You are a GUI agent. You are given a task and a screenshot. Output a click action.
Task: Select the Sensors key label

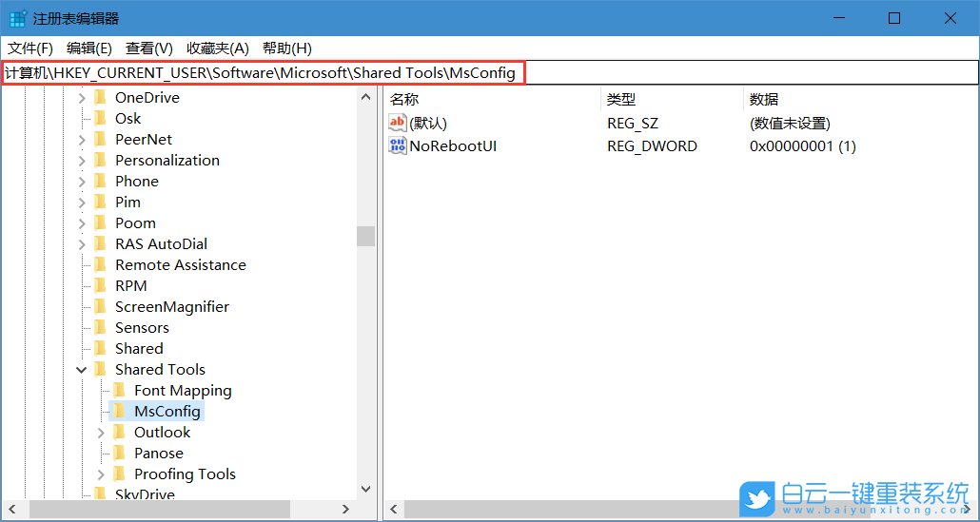coord(142,328)
